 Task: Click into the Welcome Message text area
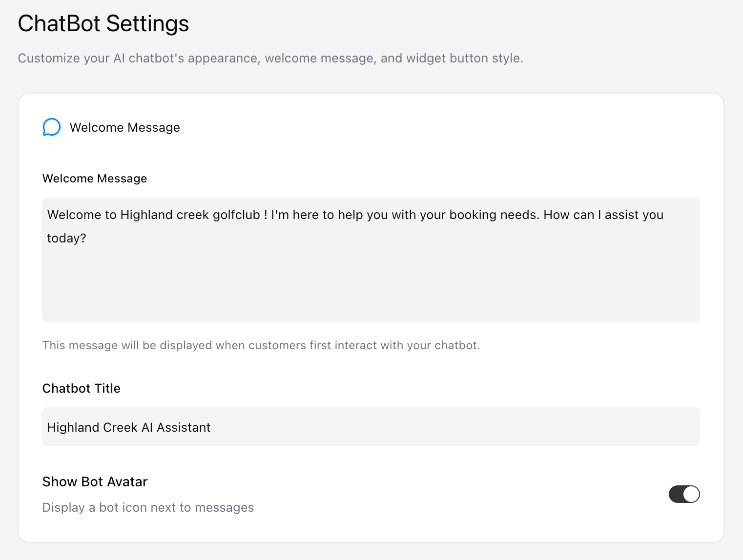(x=371, y=260)
